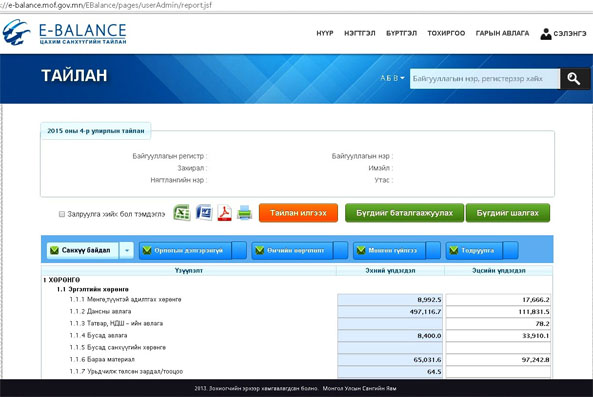The width and height of the screenshot is (593, 397).
Task: Switch to the Орлогын дэлгэрэнгүй tab
Action: [185, 250]
